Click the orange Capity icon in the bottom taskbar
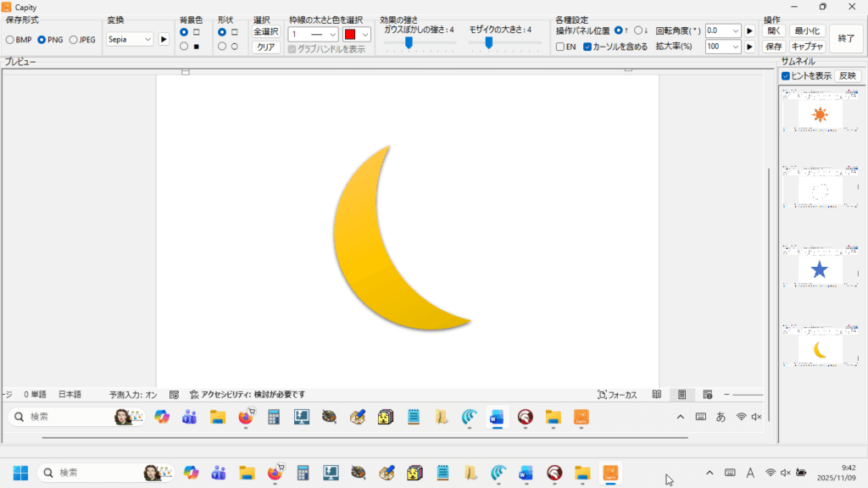The image size is (868, 488). [x=609, y=473]
